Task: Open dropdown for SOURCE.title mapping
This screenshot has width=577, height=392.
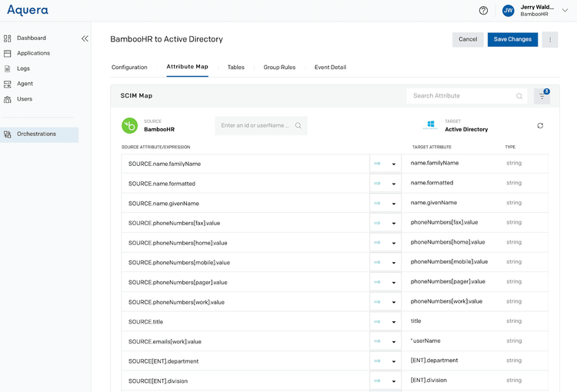Action: tap(393, 322)
